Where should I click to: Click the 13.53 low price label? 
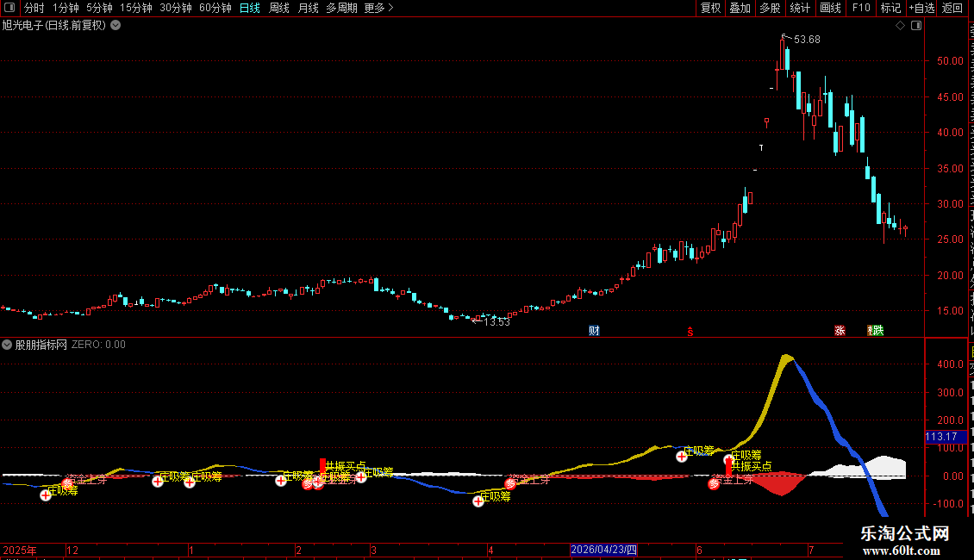pyautogui.click(x=496, y=321)
